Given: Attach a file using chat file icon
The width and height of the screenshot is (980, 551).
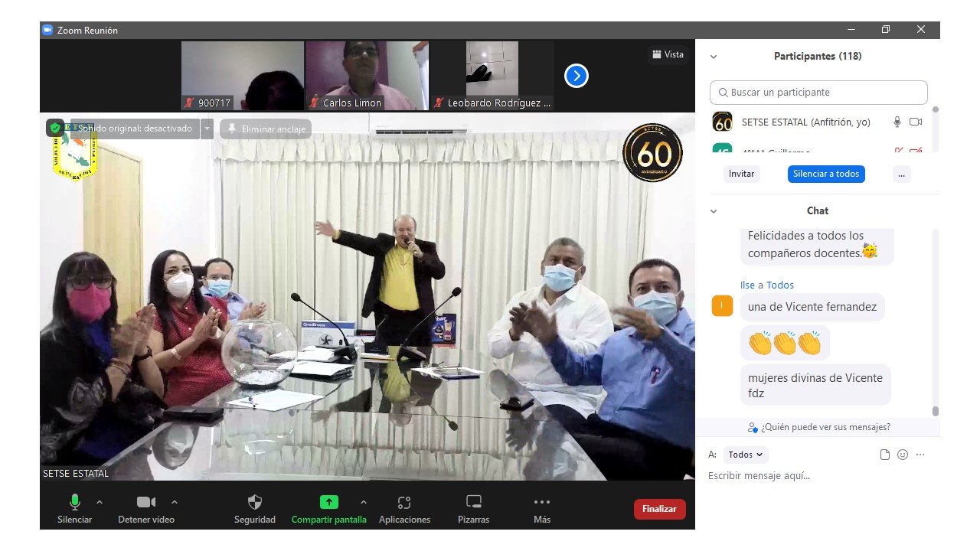Looking at the screenshot, I should click(x=885, y=455).
